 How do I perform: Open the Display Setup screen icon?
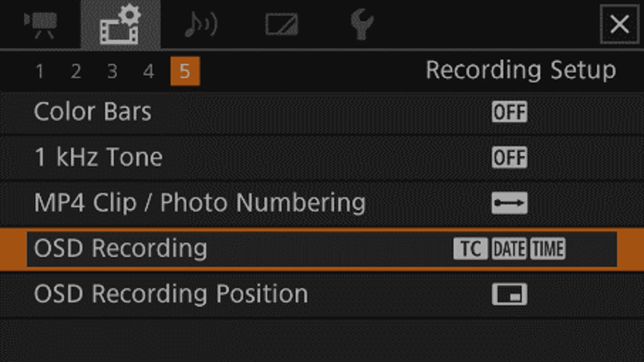(282, 24)
